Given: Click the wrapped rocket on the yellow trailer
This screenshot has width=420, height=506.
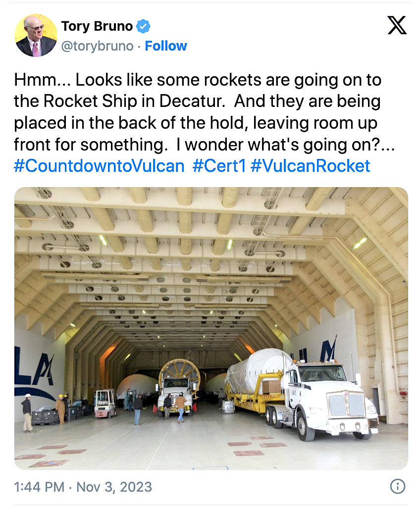Looking at the screenshot, I should point(258,369).
